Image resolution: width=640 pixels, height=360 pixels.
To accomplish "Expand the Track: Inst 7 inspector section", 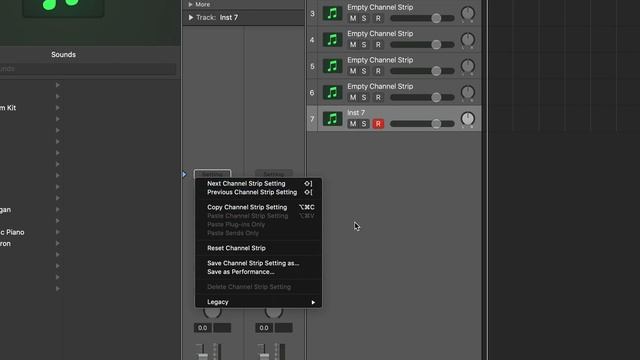I will [191, 18].
